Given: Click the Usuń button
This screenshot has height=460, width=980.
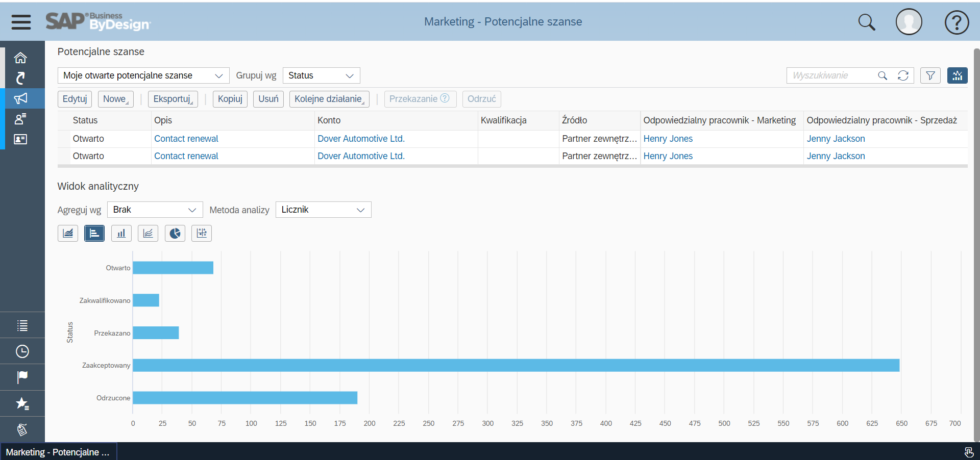Looking at the screenshot, I should pos(268,99).
